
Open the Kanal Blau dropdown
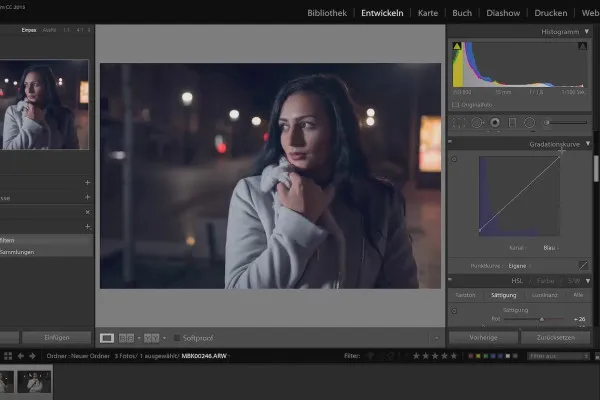[550, 247]
